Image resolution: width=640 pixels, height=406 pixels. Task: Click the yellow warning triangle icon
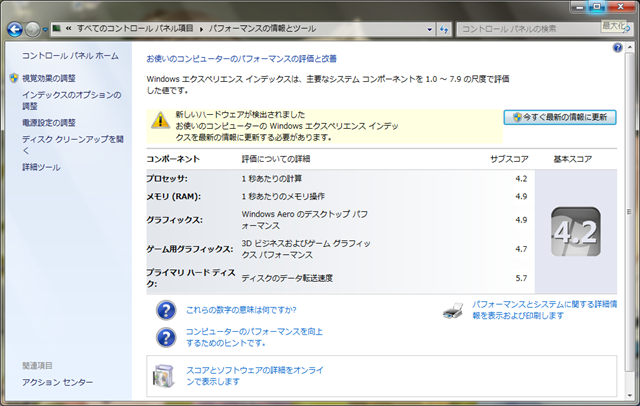coord(160,120)
